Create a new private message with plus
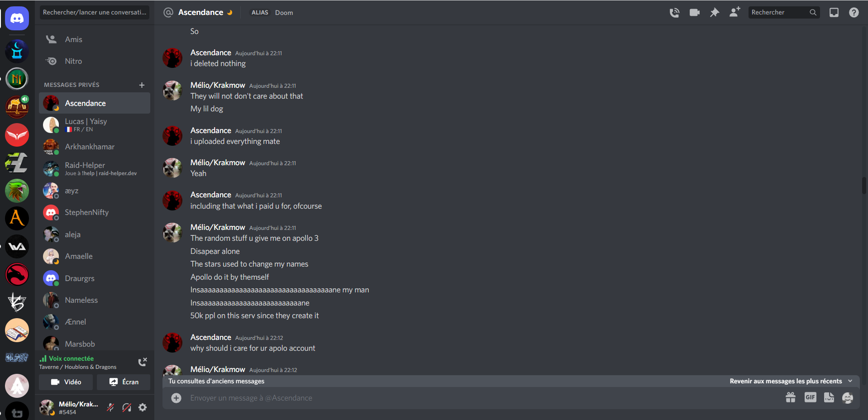 point(142,85)
